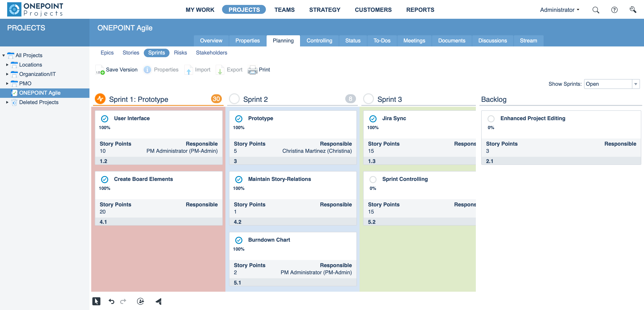
Task: Expand the PMO folder in sidebar
Action: (7, 84)
